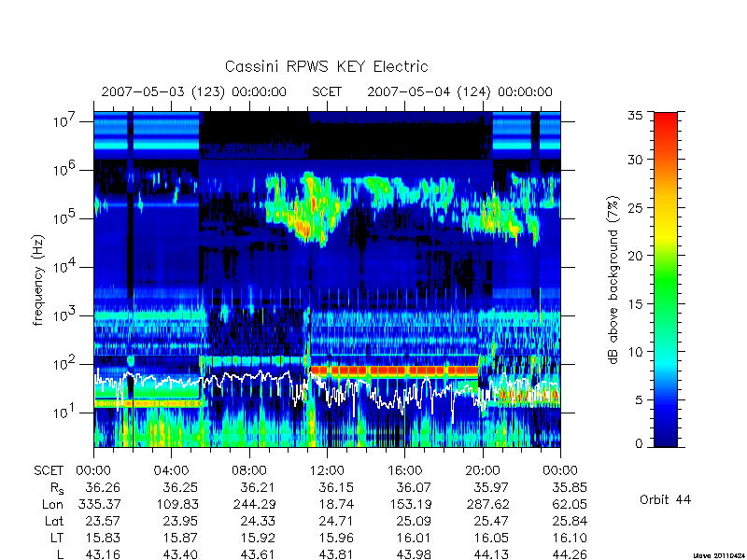Image resolution: width=747 pixels, height=560 pixels.
Task: Click the time value "20:00"
Action: 483,471
